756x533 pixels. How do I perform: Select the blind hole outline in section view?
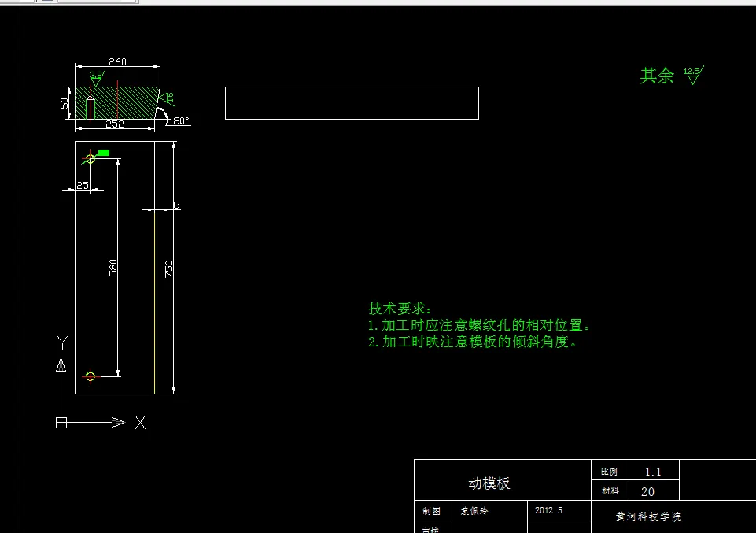90,108
